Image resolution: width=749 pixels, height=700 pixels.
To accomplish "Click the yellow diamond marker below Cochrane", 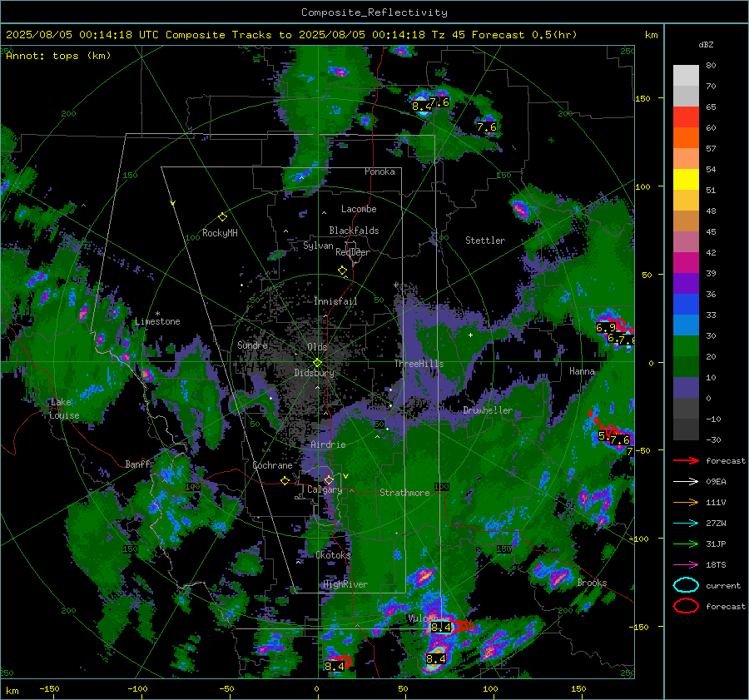I will point(285,481).
